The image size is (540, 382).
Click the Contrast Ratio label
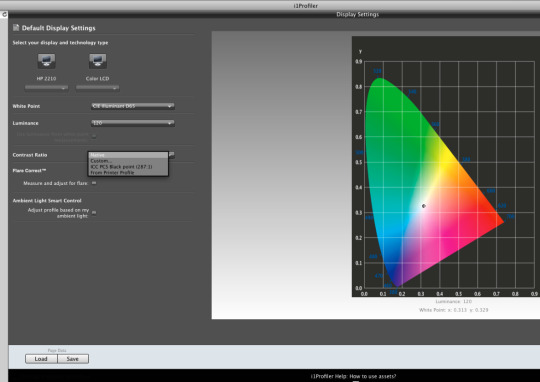[30, 155]
